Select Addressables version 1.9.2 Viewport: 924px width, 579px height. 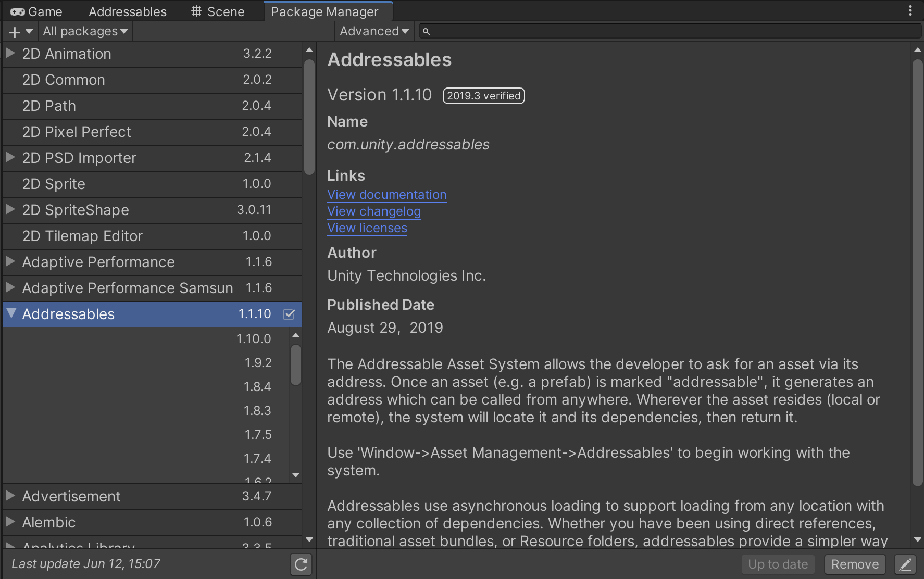point(258,363)
